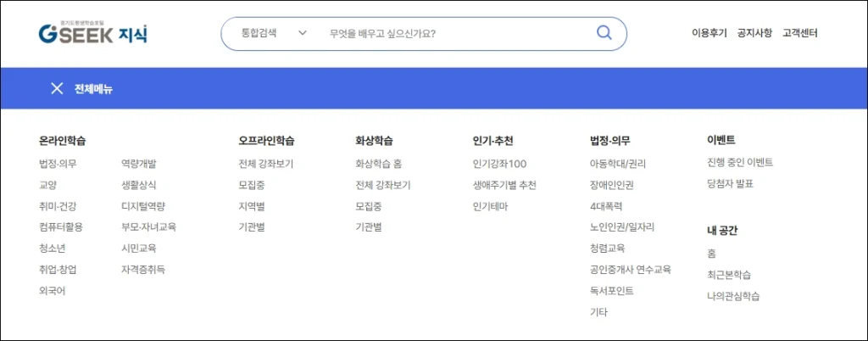Open 공인중개사 연수교육 link
This screenshot has height=341, width=868.
point(630,269)
